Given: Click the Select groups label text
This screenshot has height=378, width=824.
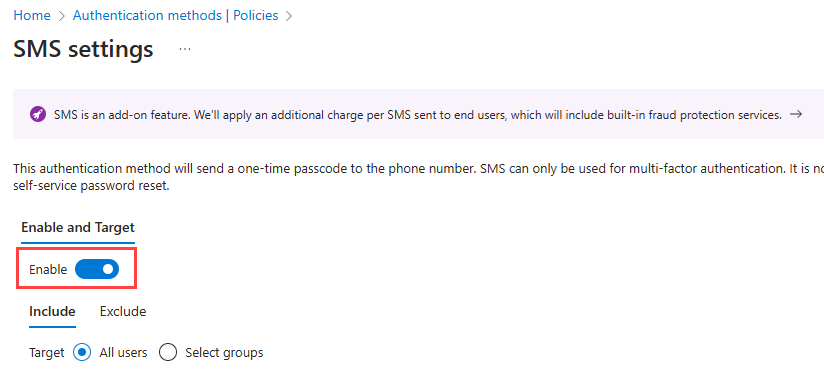Looking at the screenshot, I should (x=224, y=352).
